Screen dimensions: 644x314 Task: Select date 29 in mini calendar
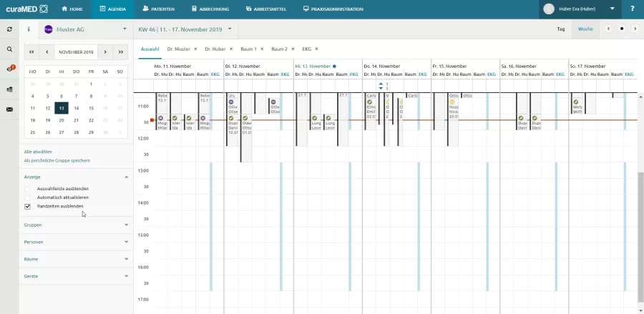91,132
